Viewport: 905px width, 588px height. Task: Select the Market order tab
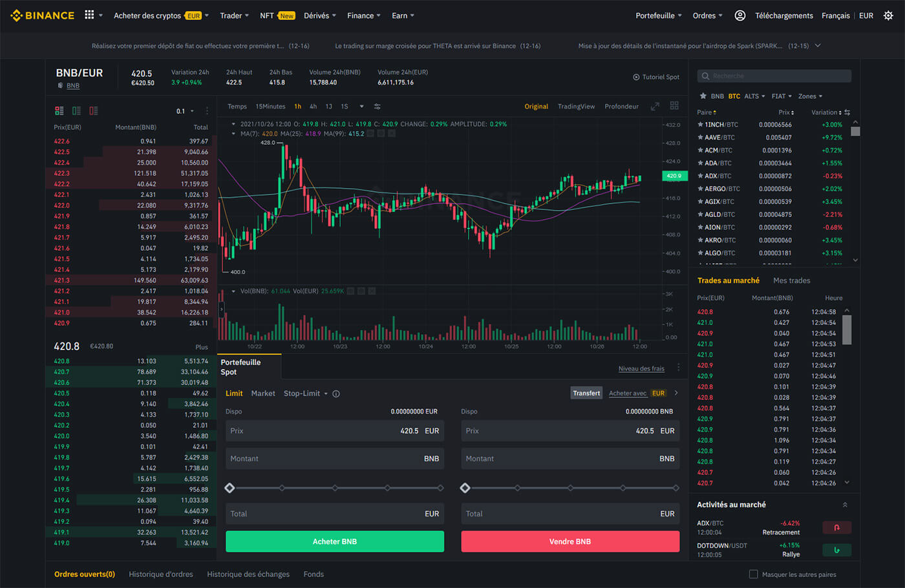click(x=263, y=394)
